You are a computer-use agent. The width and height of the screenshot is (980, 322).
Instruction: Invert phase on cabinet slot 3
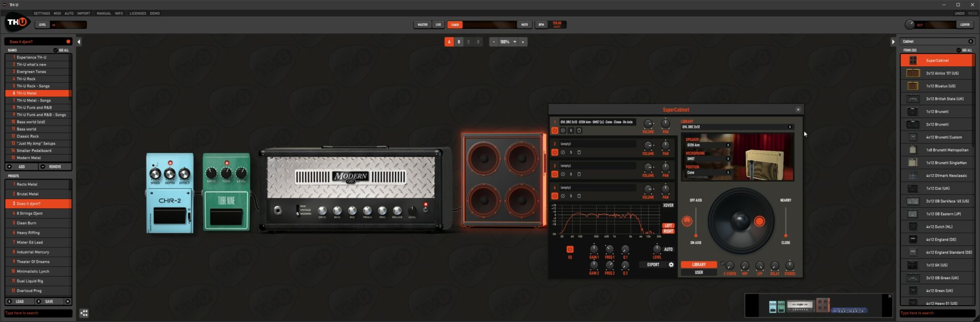click(562, 175)
